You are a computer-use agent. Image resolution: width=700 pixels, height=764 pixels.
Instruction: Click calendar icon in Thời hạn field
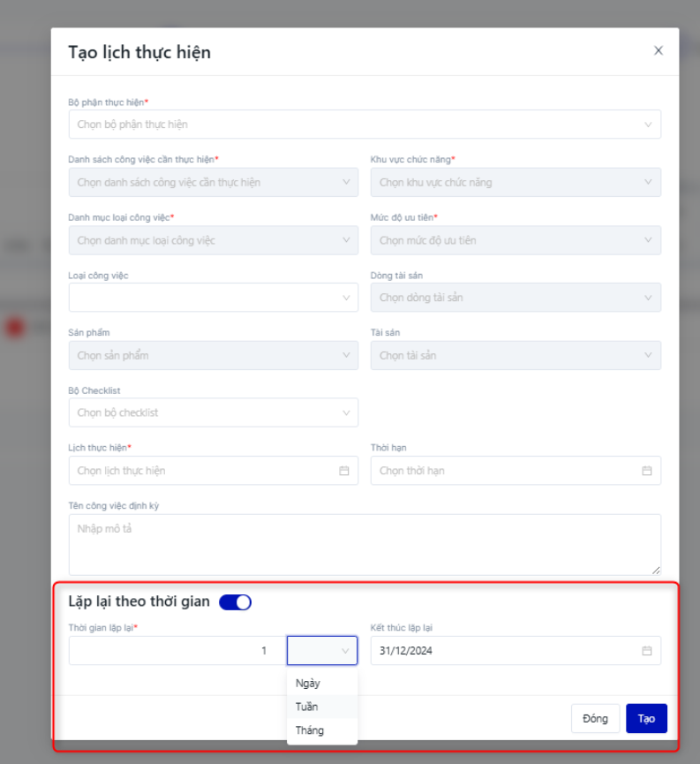[x=647, y=471]
